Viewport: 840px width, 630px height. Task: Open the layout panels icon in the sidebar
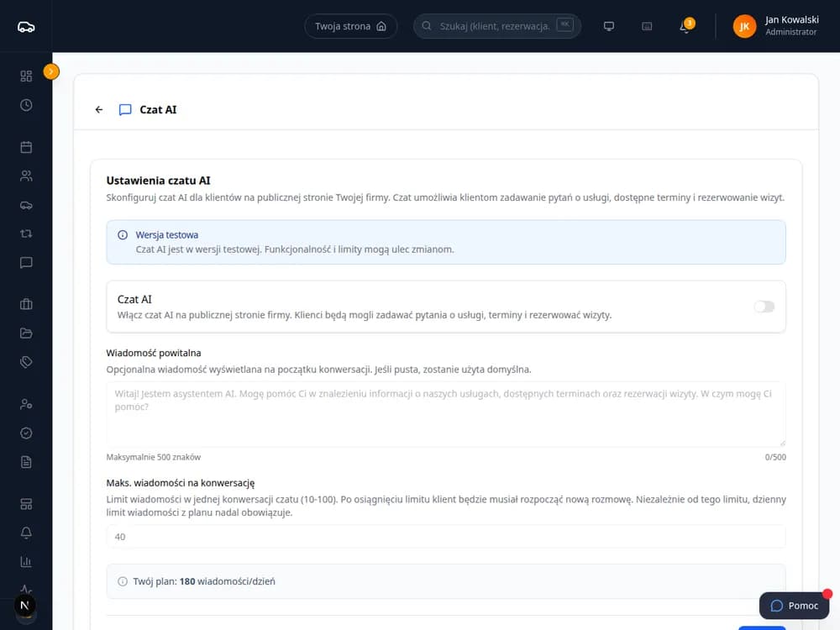(x=26, y=504)
